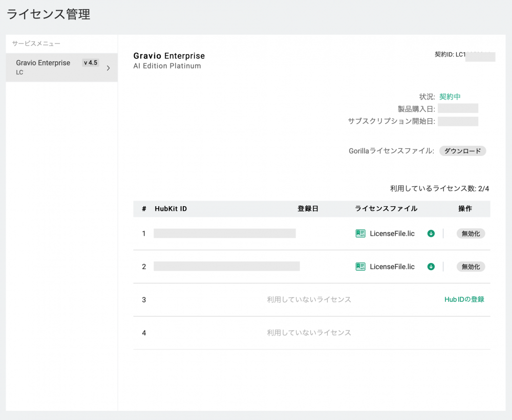Click license file icon in row 1
The image size is (512, 420).
tap(360, 233)
